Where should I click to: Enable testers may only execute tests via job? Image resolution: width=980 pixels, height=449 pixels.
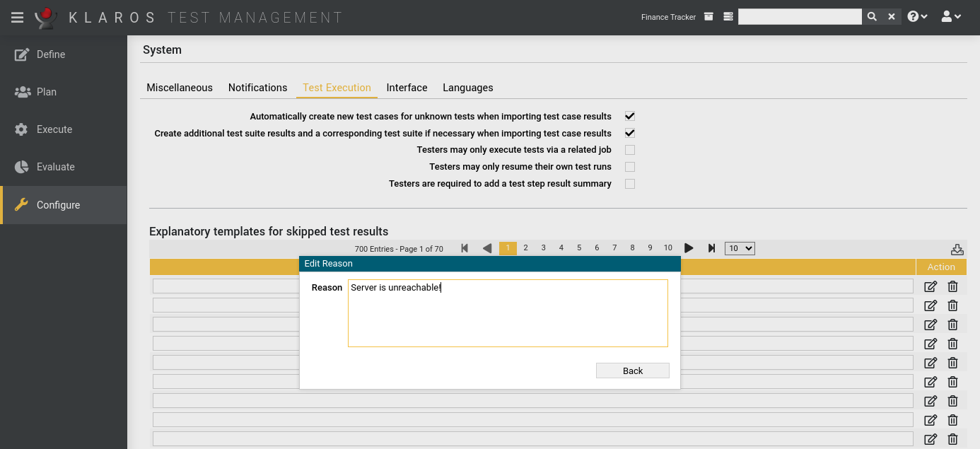click(x=629, y=149)
